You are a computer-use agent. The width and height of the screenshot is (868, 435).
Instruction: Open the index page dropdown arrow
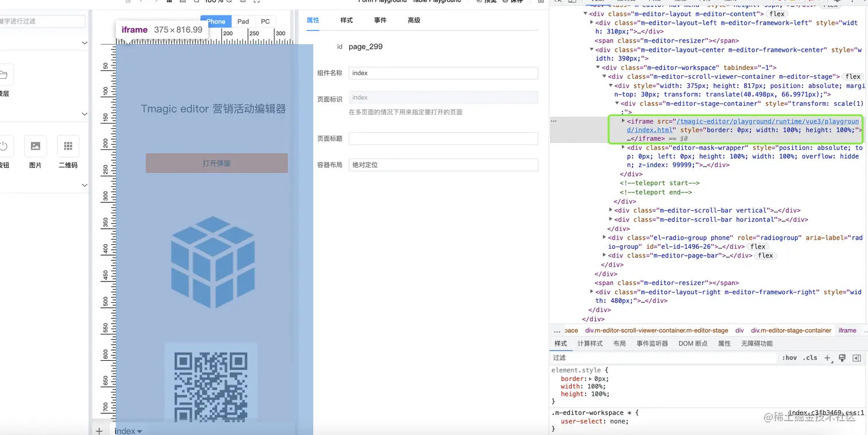[x=139, y=431]
